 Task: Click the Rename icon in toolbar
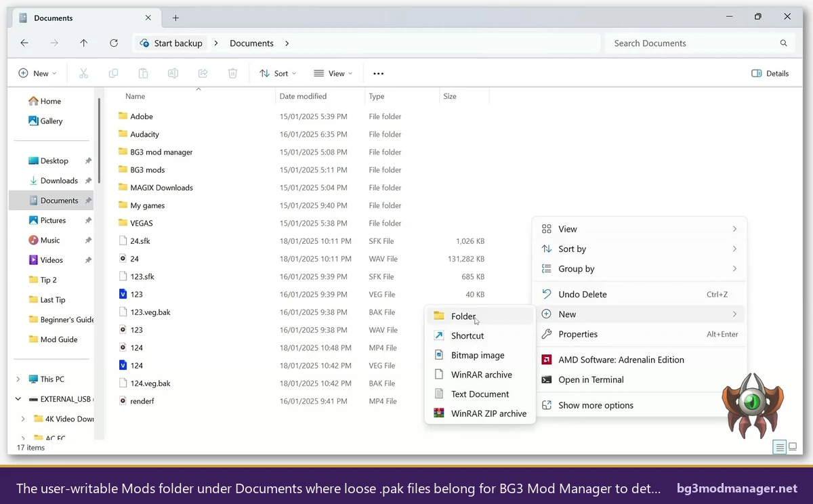click(x=173, y=73)
